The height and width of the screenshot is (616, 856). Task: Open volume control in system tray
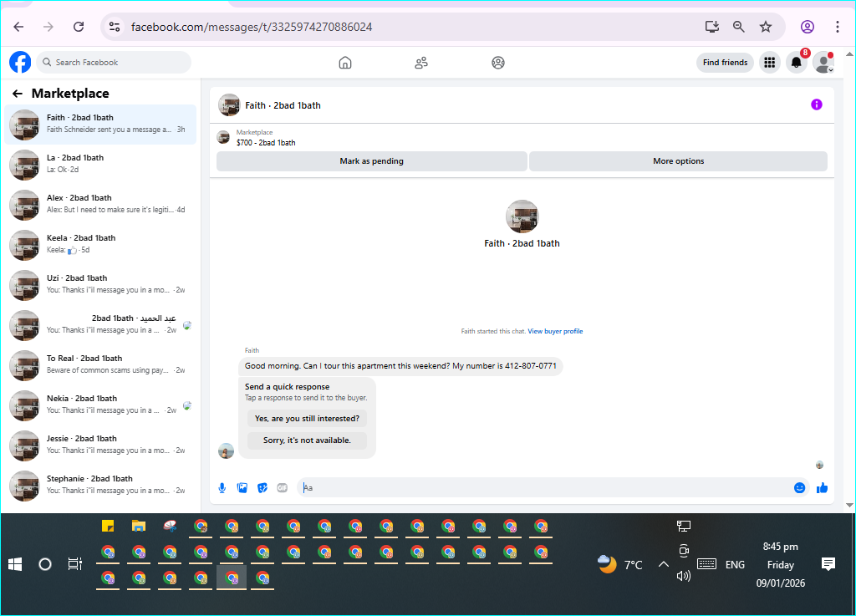point(684,576)
